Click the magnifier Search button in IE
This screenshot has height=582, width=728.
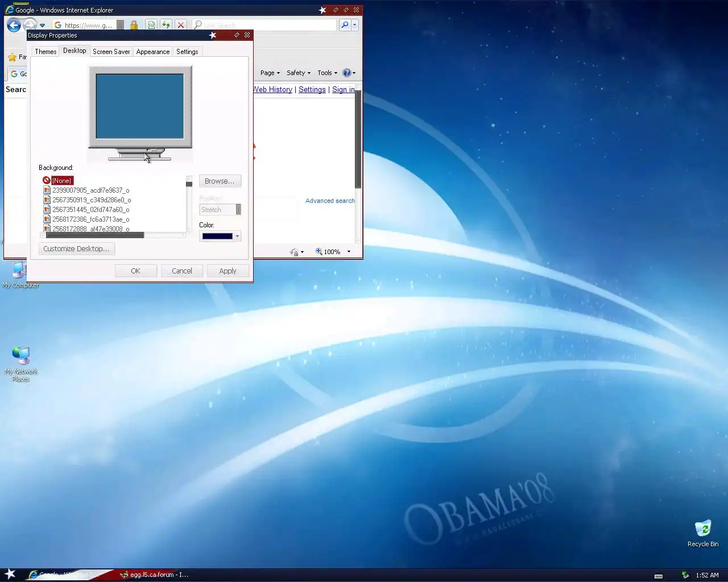point(344,25)
